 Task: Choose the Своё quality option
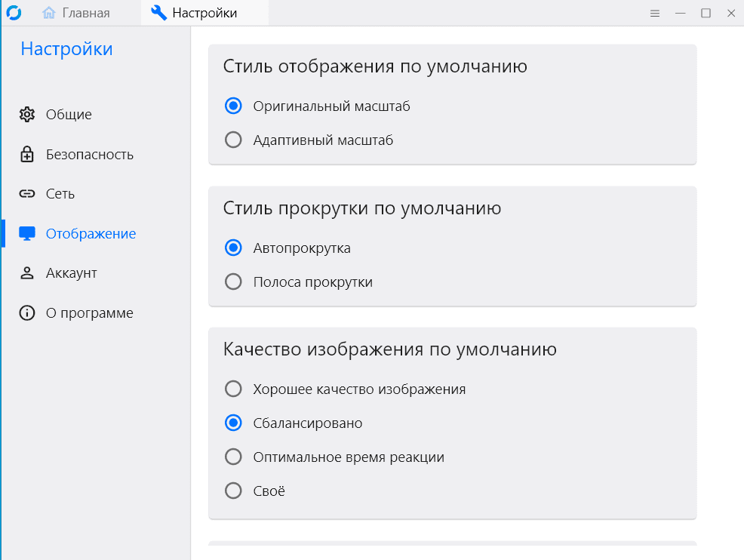[234, 491]
